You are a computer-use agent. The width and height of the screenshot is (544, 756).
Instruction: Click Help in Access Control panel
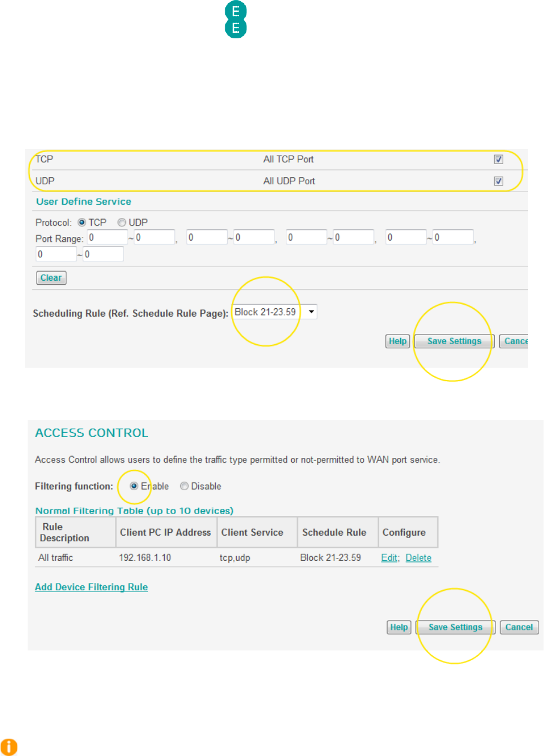(399, 627)
